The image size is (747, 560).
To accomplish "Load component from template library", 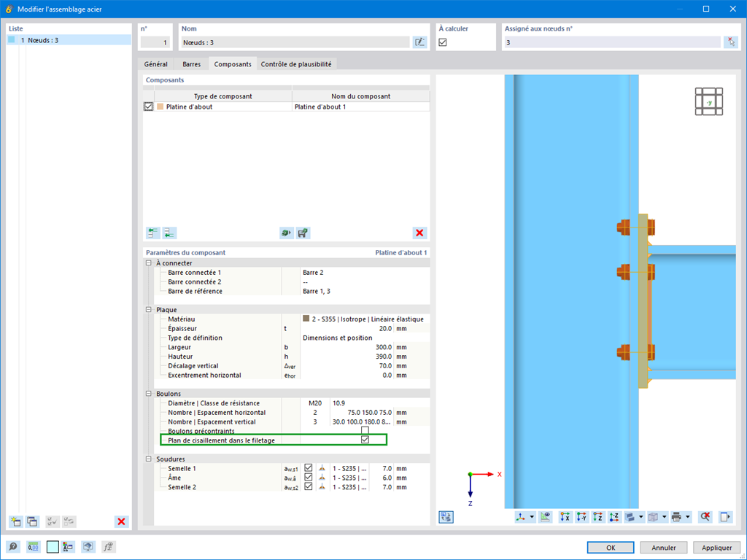I will coord(286,233).
